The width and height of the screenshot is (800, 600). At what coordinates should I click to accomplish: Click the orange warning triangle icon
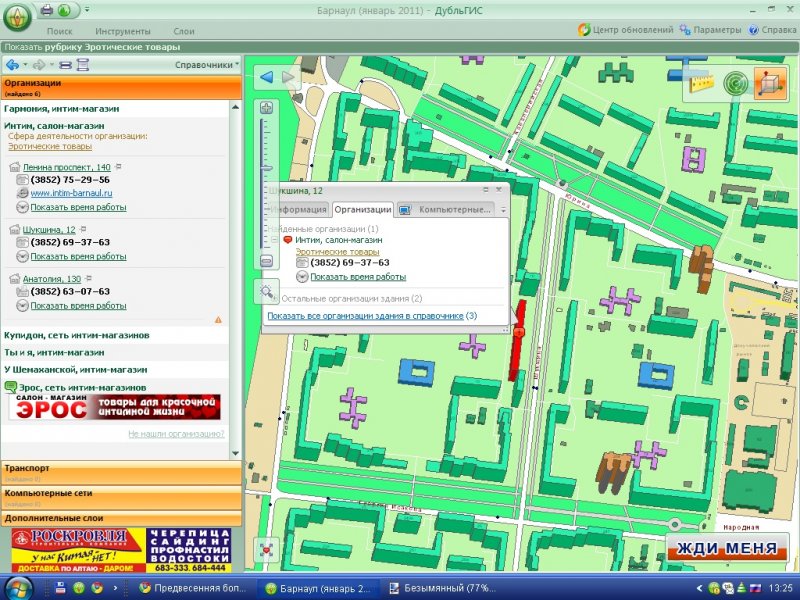[218, 320]
